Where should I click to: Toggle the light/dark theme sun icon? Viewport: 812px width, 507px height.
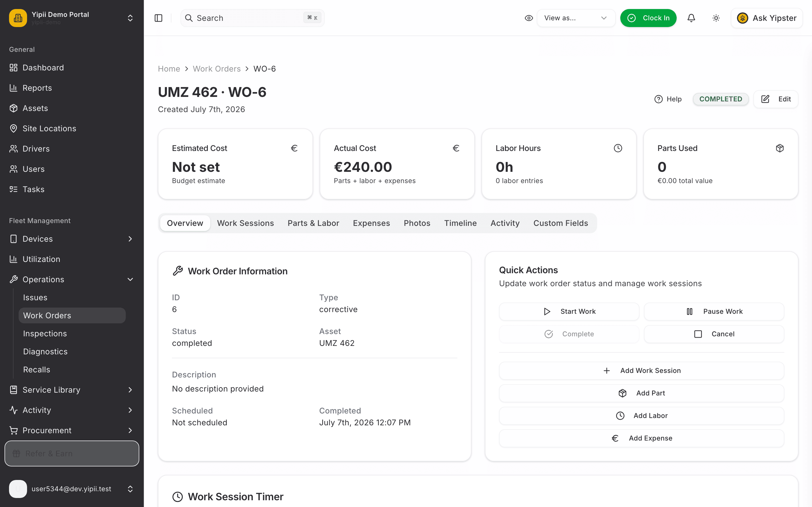pos(716,18)
